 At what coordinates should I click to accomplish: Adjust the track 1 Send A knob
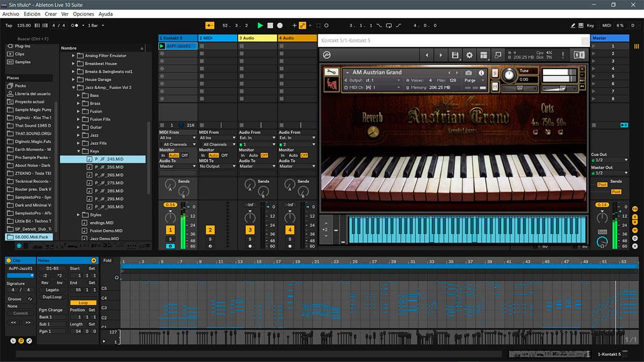(x=170, y=184)
